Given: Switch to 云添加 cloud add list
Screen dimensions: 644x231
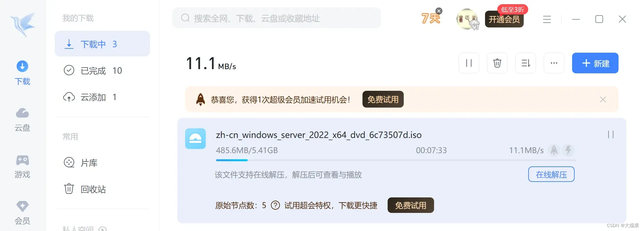Looking at the screenshot, I should [102, 97].
